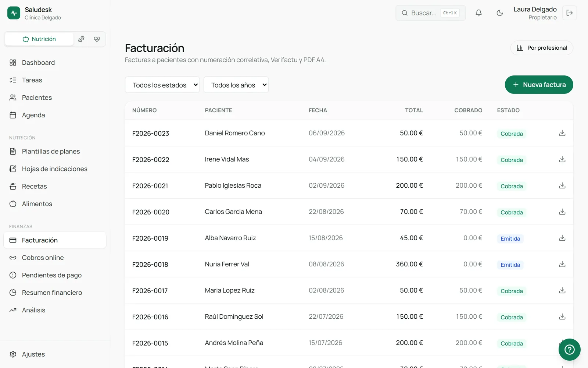
Task: Open Análisis in sidebar
Action: click(x=55, y=310)
